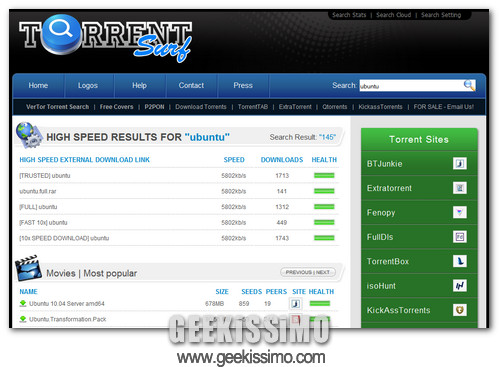
Task: Open the BTJunkie site icon
Action: 460,164
